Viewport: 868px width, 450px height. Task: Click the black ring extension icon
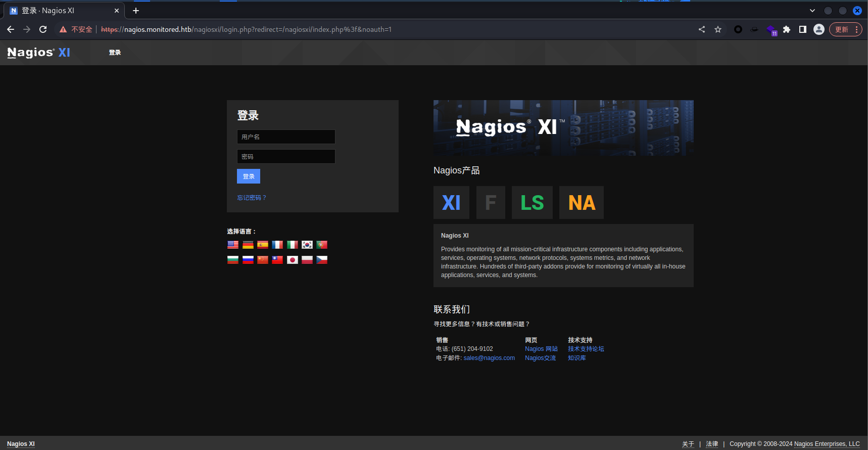(738, 29)
